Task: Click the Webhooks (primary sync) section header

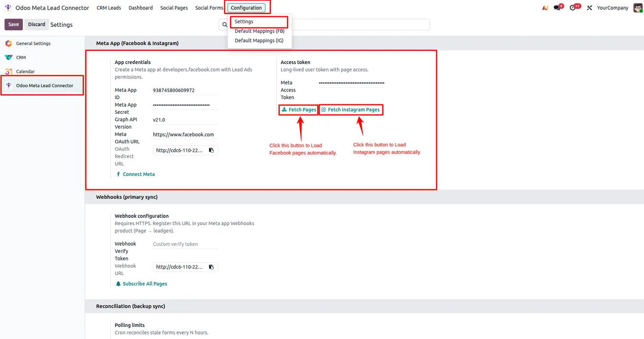Action: click(127, 197)
